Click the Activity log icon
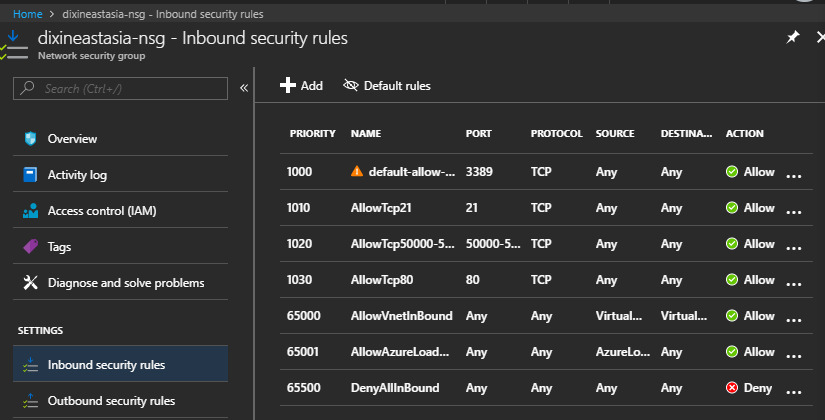 (31, 174)
